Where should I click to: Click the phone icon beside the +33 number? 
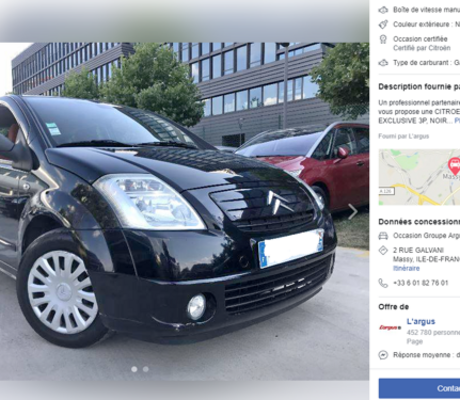(x=383, y=283)
